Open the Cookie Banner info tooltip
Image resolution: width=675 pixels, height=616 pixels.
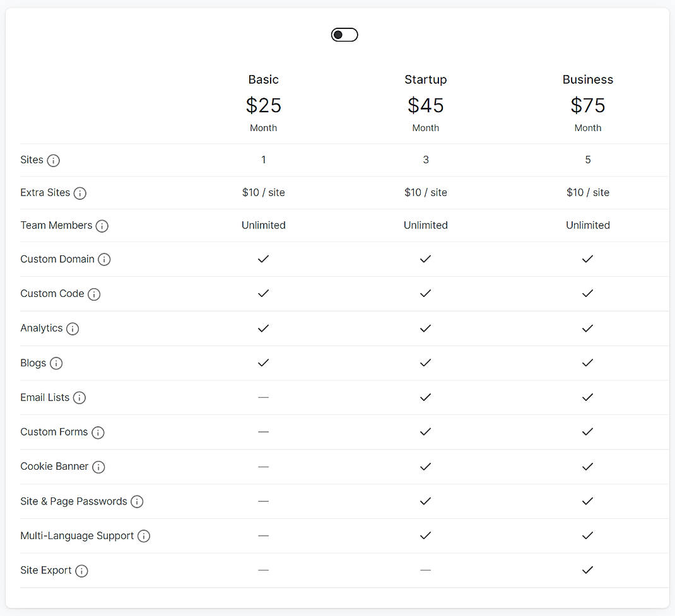click(x=98, y=467)
